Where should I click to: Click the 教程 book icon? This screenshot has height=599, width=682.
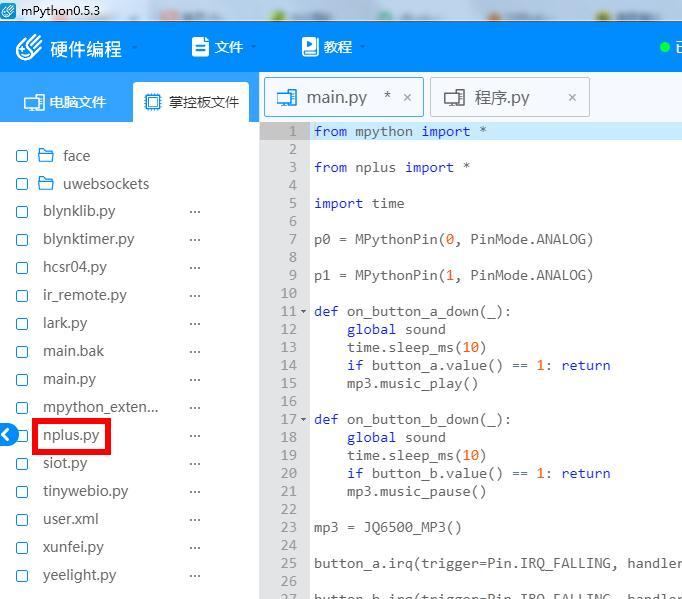[x=310, y=47]
